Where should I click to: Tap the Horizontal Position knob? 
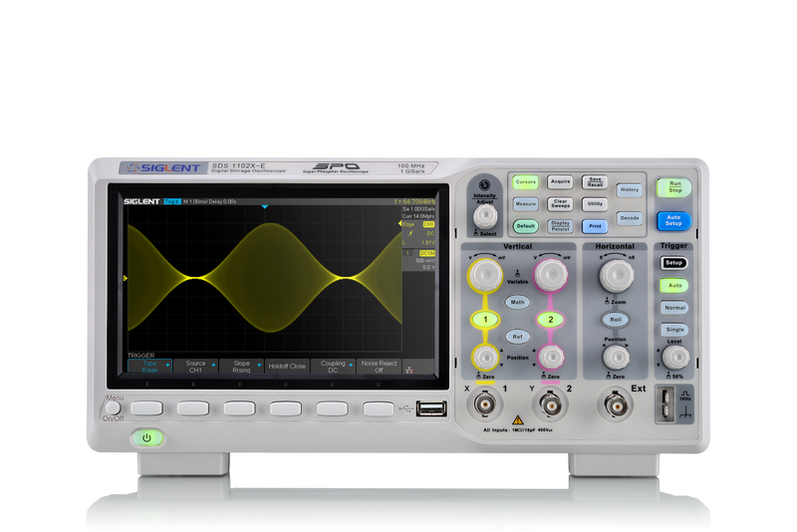(x=616, y=358)
